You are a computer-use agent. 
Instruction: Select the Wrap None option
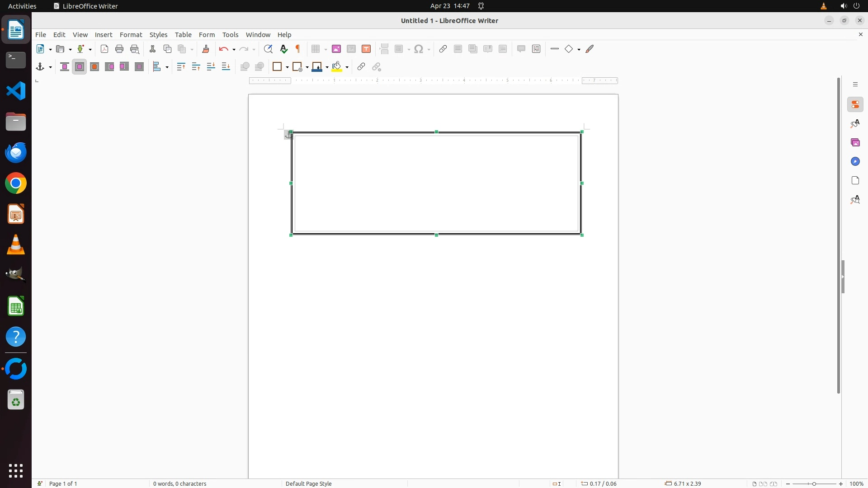tap(65, 67)
